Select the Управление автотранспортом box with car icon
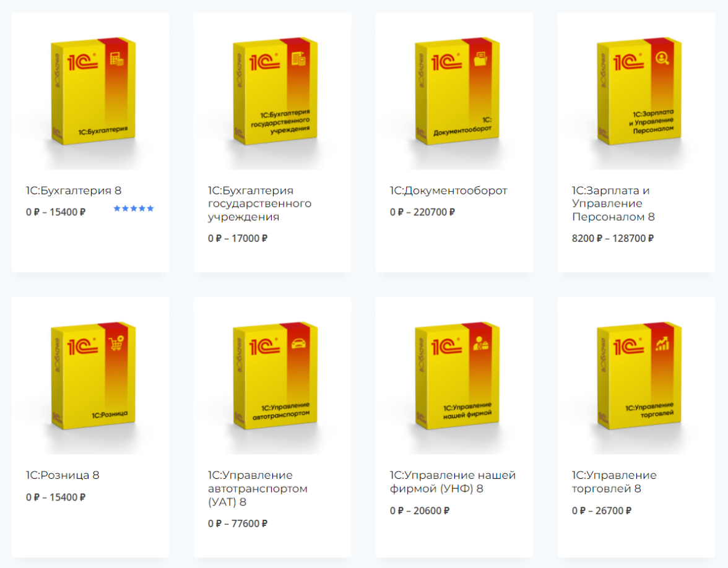 [272, 376]
